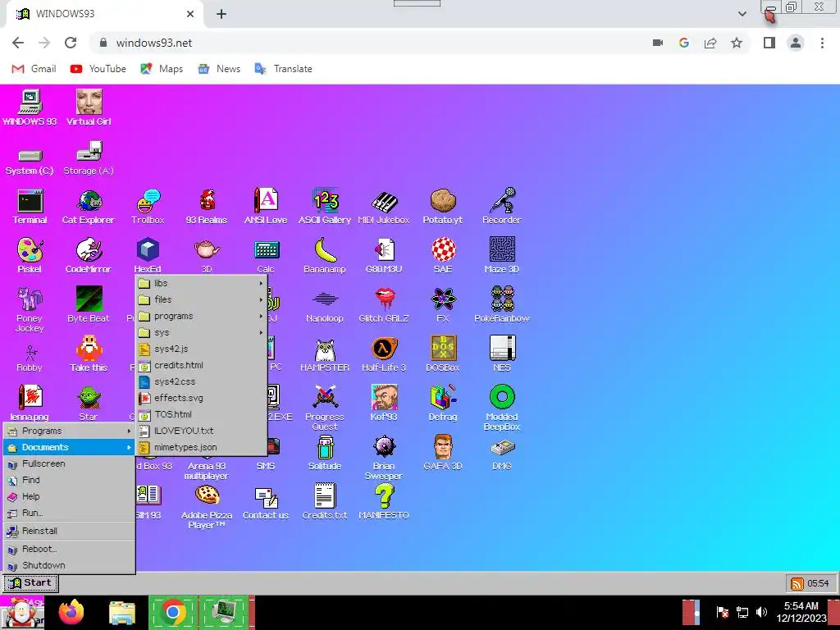Choose Reboot... from Start menu

pos(69,549)
